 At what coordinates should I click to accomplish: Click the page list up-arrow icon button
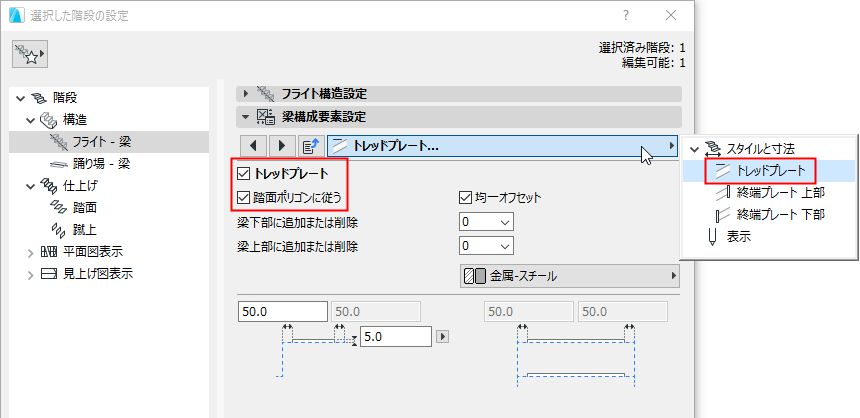click(x=312, y=146)
